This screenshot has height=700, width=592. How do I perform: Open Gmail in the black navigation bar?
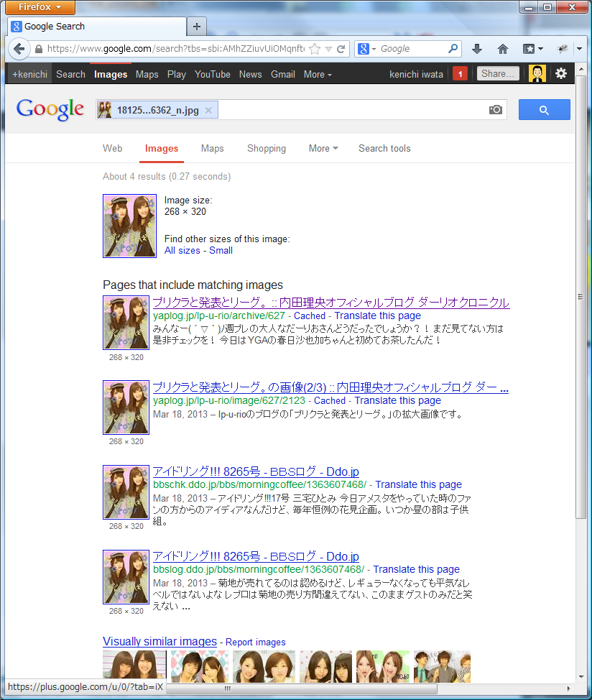[x=283, y=75]
